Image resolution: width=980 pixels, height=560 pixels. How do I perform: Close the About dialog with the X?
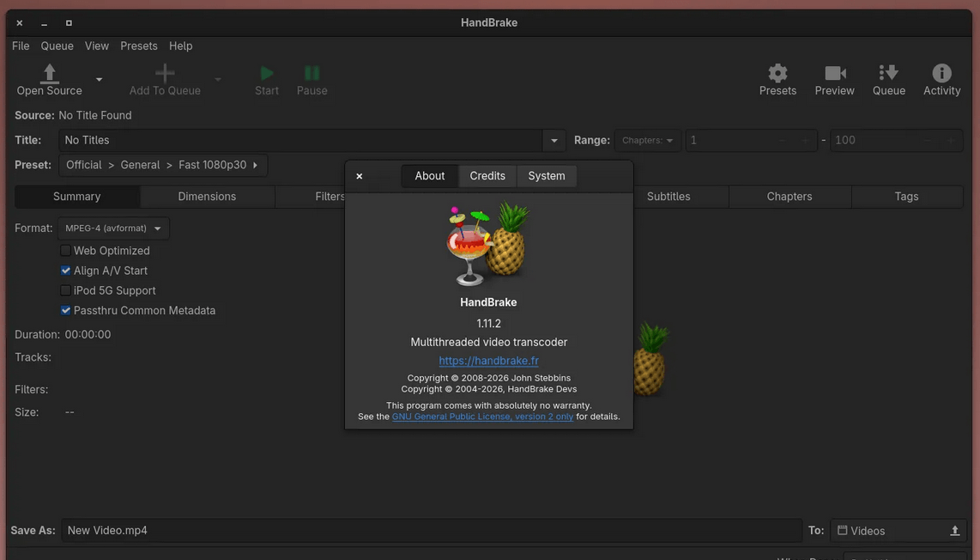(x=360, y=176)
